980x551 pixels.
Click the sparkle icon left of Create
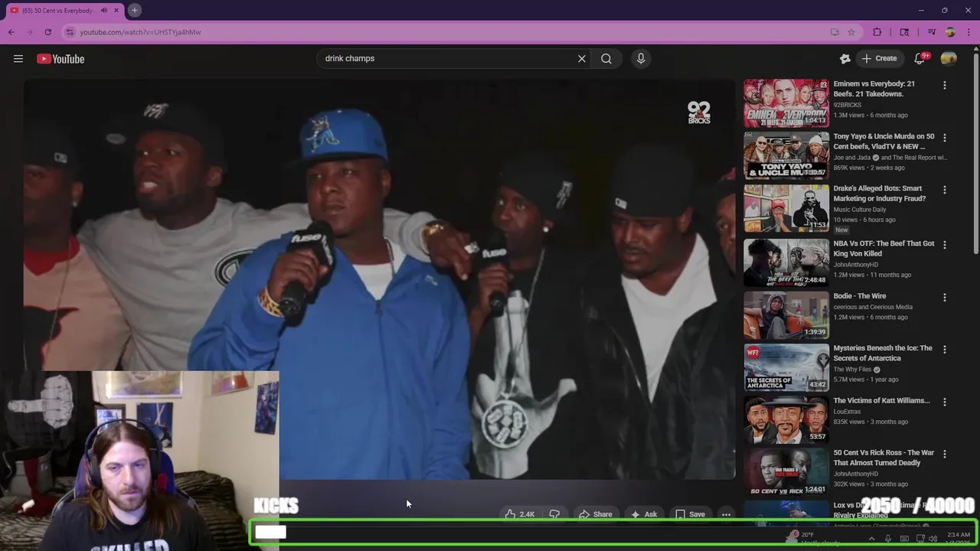pos(845,59)
